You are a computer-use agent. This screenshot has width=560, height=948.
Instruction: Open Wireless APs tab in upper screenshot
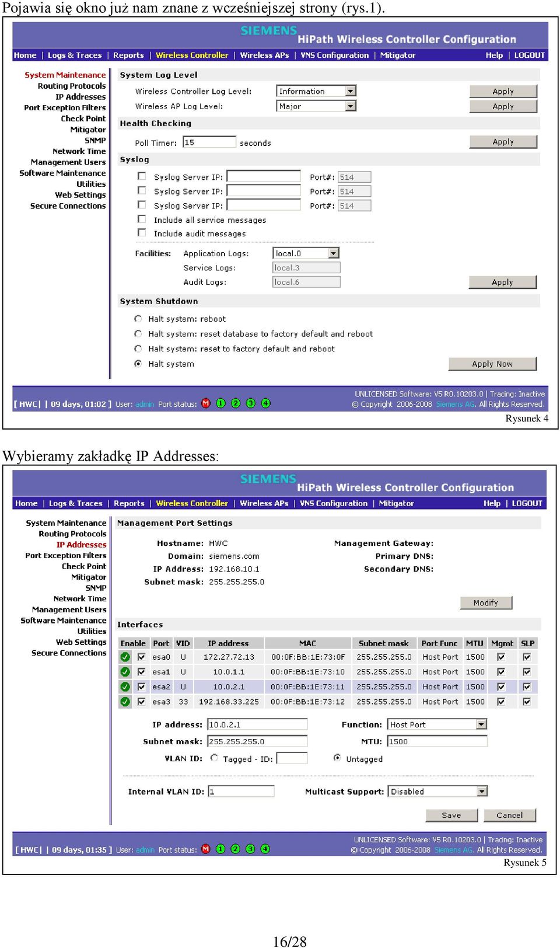pyautogui.click(x=264, y=55)
